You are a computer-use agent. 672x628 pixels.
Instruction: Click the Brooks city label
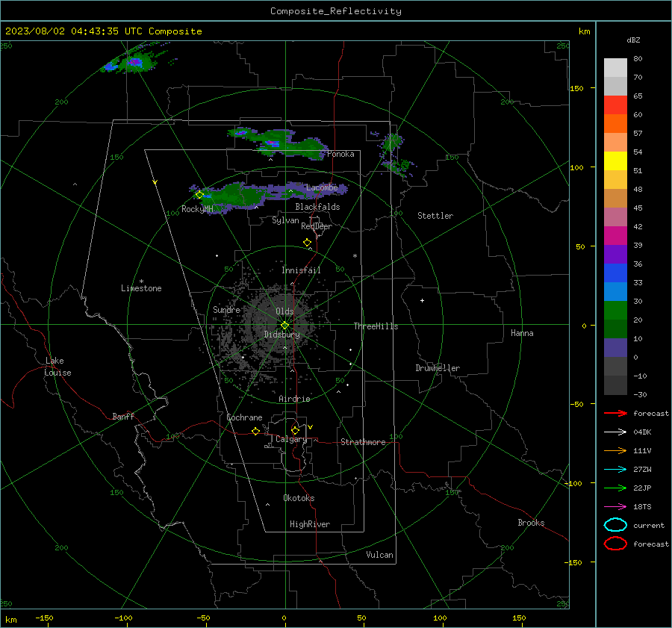531,523
